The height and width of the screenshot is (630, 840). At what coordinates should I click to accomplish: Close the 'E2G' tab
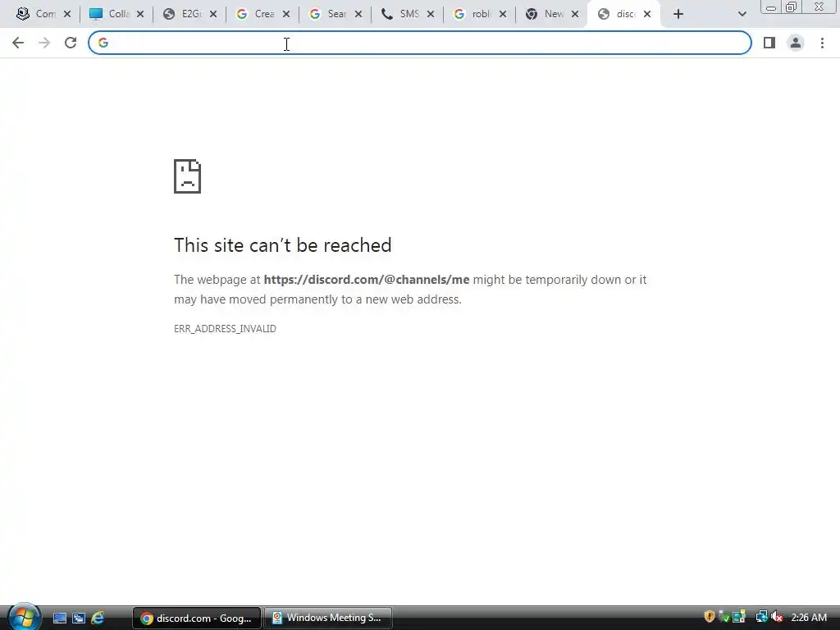point(213,14)
